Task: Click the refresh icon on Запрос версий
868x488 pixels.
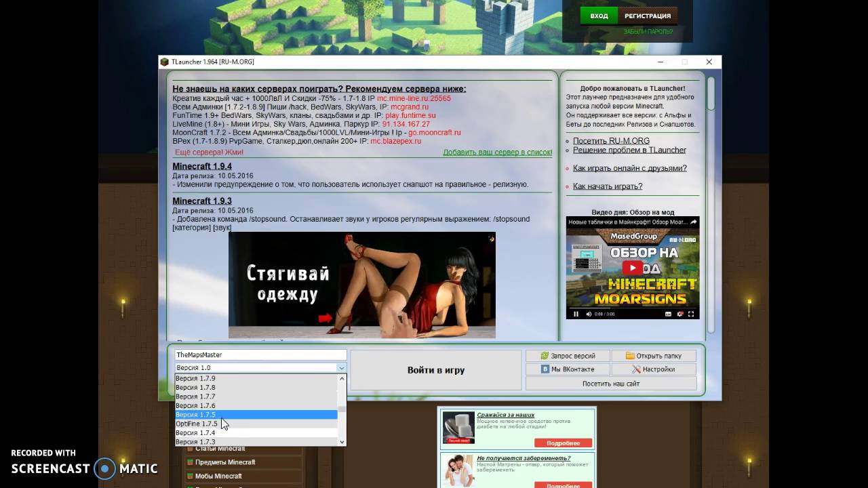Action: [545, 356]
